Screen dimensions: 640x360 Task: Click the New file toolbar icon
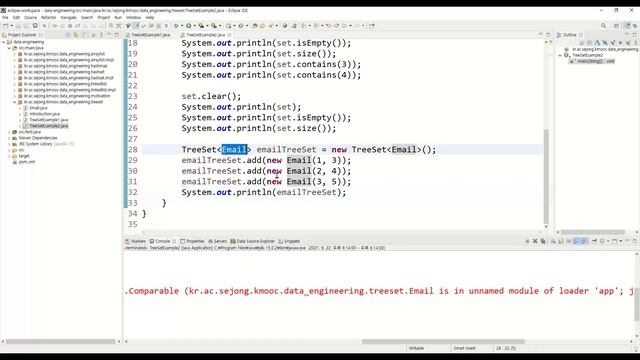pos(6,26)
